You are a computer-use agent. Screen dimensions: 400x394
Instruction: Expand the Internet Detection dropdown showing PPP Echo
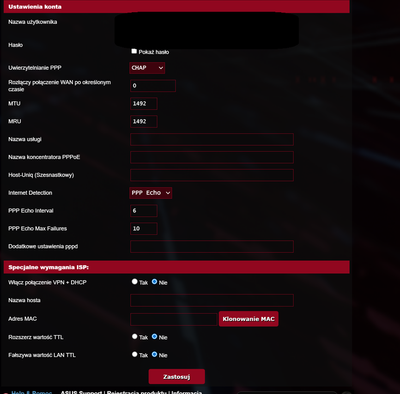coord(151,193)
